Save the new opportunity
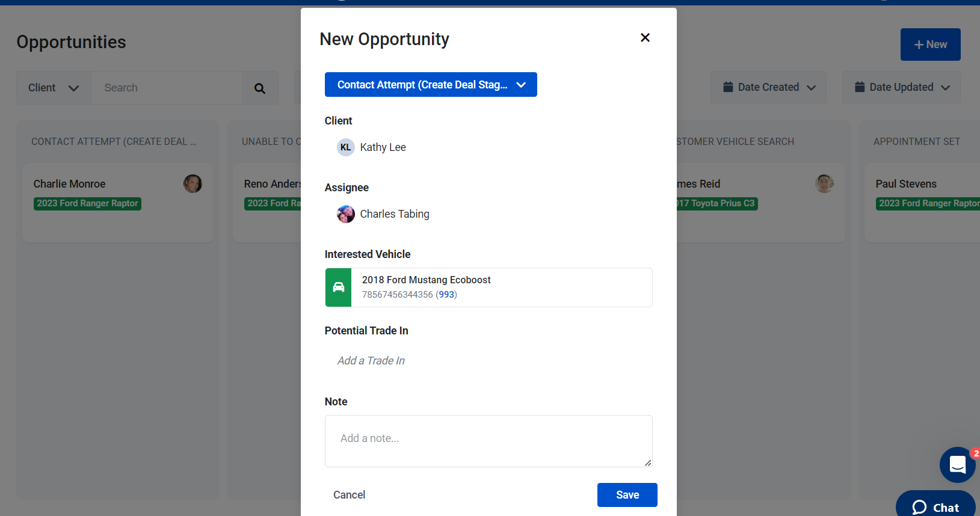The width and height of the screenshot is (980, 516). [x=627, y=495]
